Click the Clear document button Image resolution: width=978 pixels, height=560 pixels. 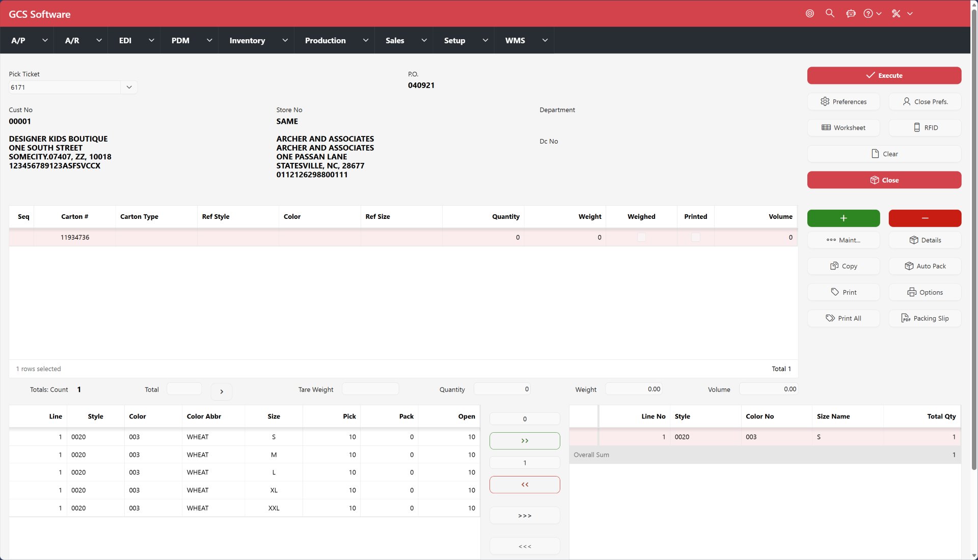pyautogui.click(x=884, y=154)
